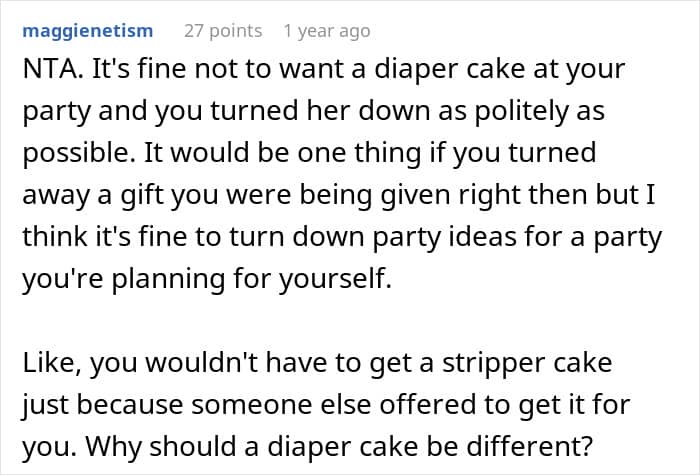Click the '27 points' score label
700x475 pixels.
223,31
